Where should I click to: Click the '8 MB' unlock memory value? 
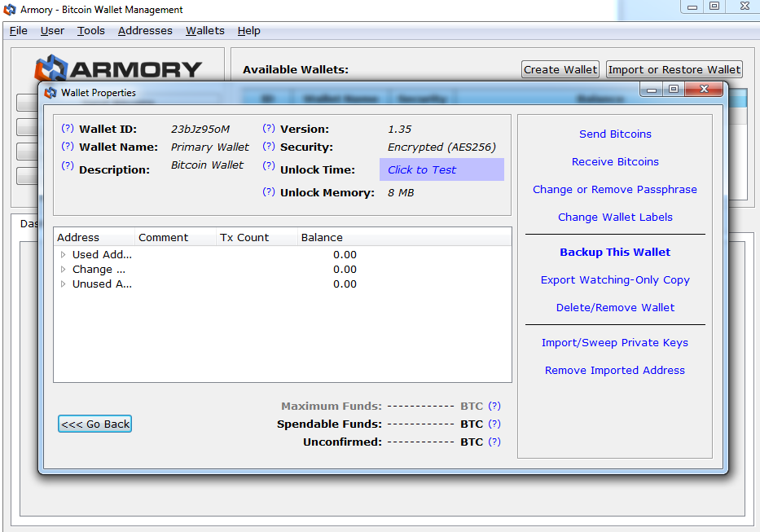coord(401,192)
